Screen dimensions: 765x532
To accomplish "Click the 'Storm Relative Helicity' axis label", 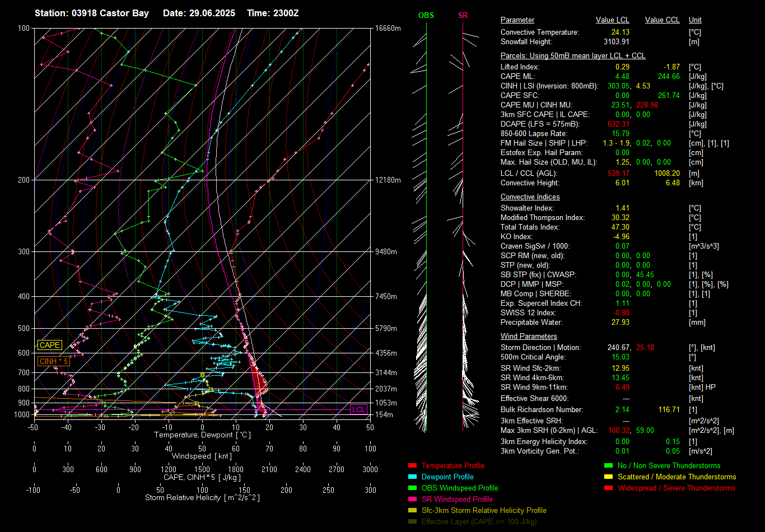I will click(202, 498).
